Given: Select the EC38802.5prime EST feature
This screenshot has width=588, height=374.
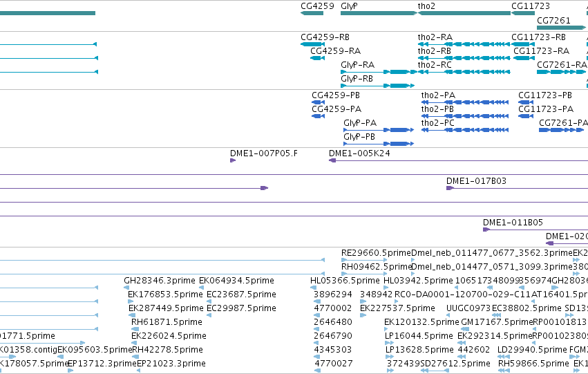Looking at the screenshot, I should (x=497, y=315).
